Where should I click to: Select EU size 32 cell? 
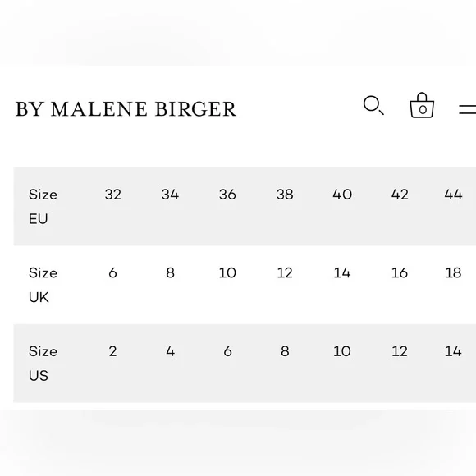pos(113,195)
